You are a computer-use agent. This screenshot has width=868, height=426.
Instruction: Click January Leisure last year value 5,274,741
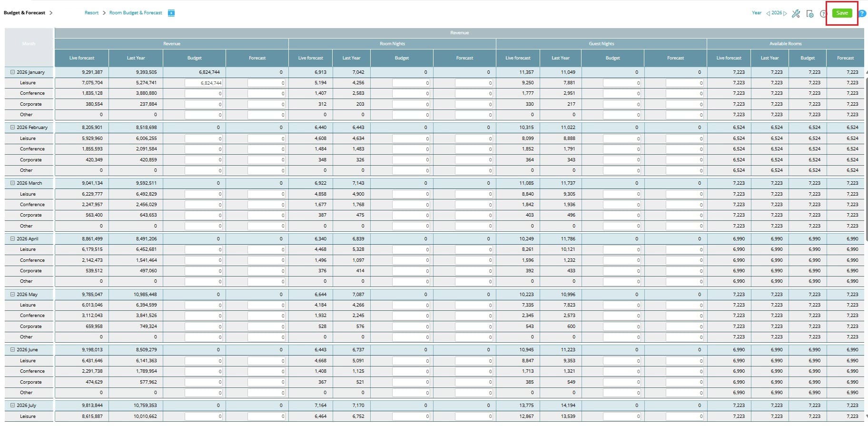[x=146, y=83]
